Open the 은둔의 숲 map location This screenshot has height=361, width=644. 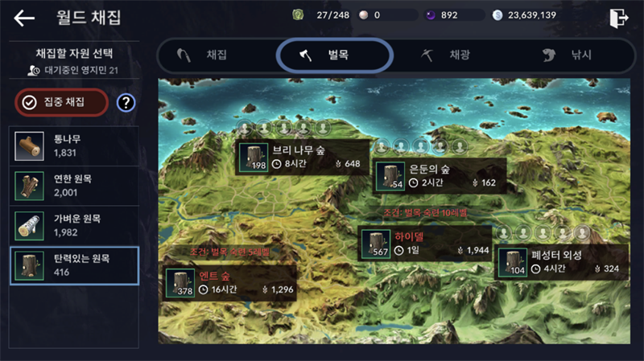click(440, 176)
